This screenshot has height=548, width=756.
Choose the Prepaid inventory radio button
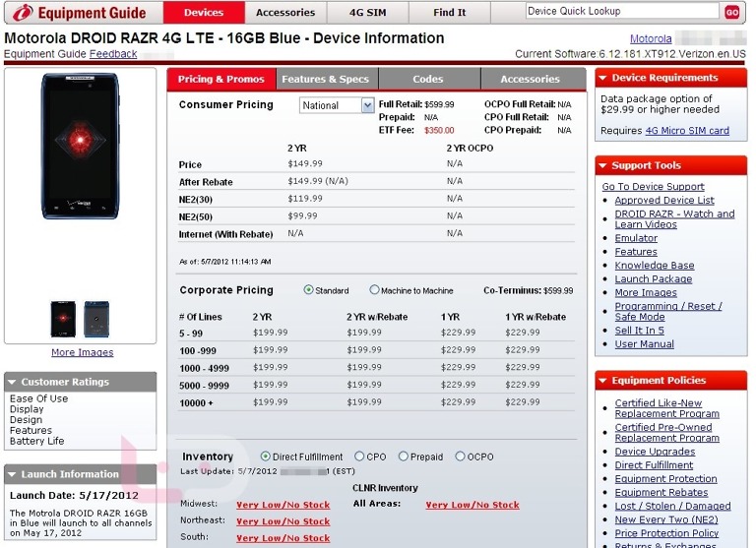click(403, 457)
